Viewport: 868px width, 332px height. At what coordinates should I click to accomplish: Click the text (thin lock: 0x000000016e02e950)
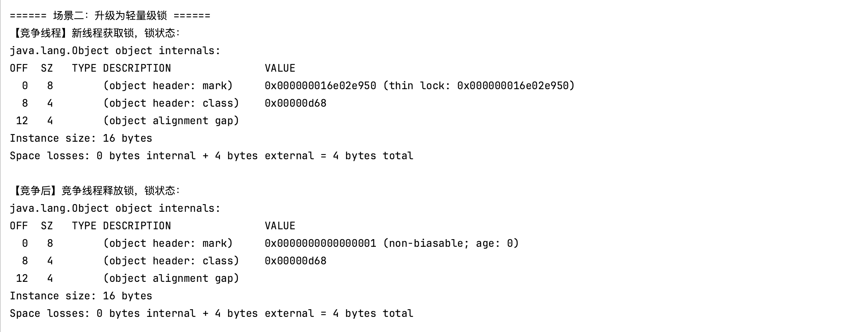tap(479, 86)
